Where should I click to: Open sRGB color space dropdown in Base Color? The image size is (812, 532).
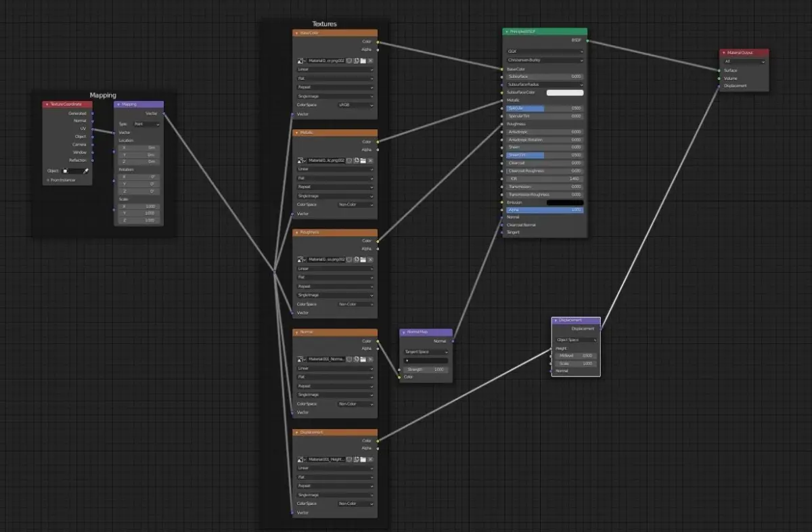click(x=355, y=105)
